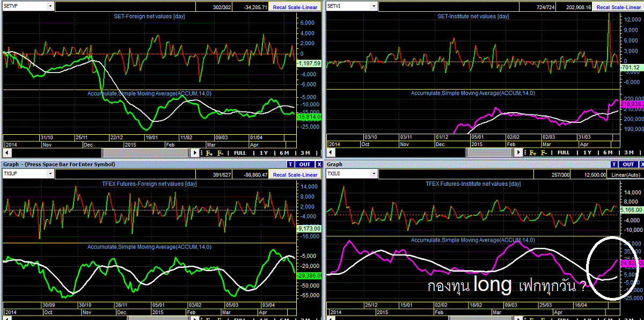Zoom out with F- on SETVF chart

pyautogui.click(x=221, y=152)
